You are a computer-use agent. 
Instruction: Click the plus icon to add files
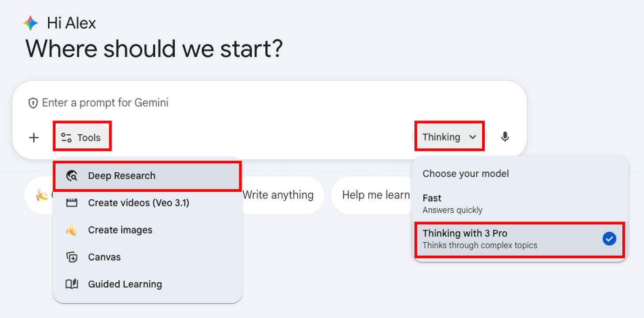34,138
